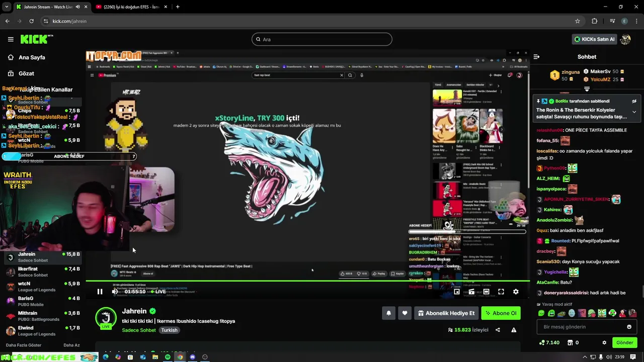Open the user profile avatar menu

[625, 39]
